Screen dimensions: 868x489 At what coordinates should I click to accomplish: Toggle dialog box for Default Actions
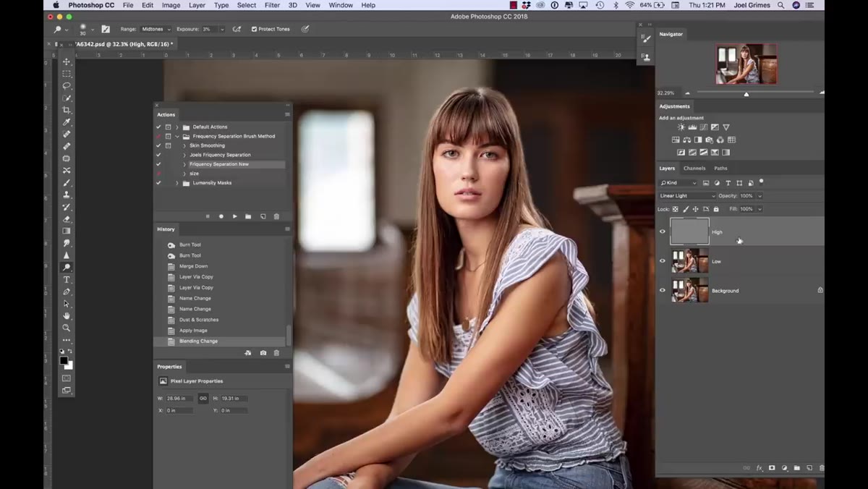pos(168,127)
